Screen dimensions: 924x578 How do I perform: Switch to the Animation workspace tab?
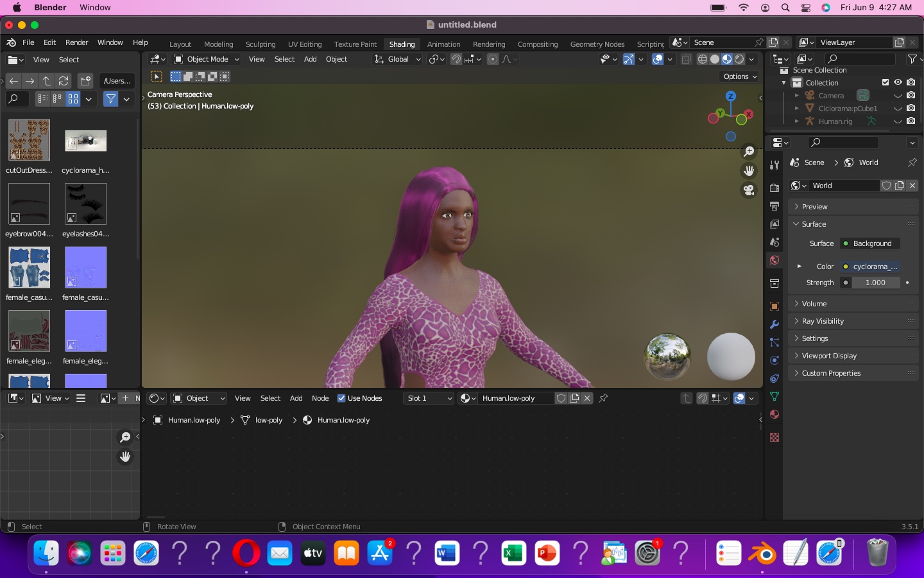(x=443, y=44)
